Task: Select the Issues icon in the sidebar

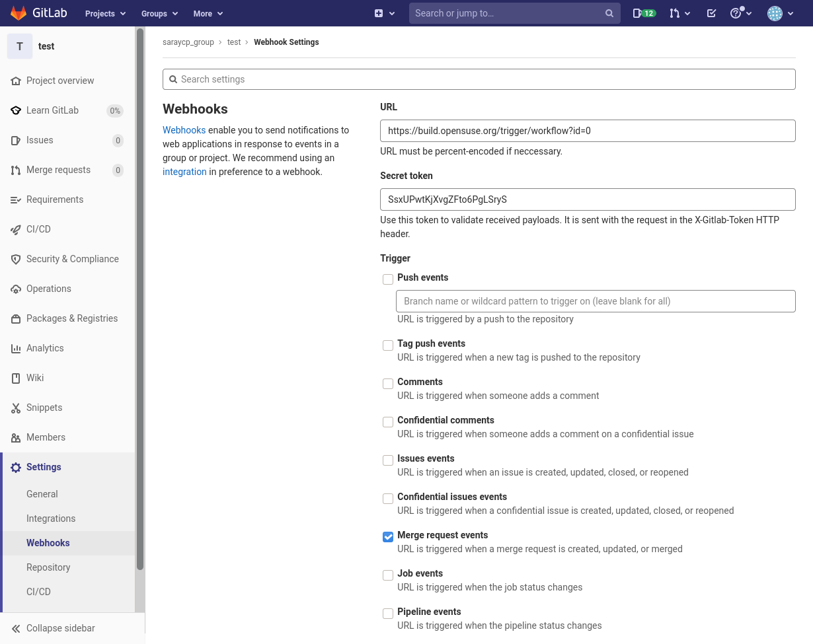Action: click(x=15, y=140)
